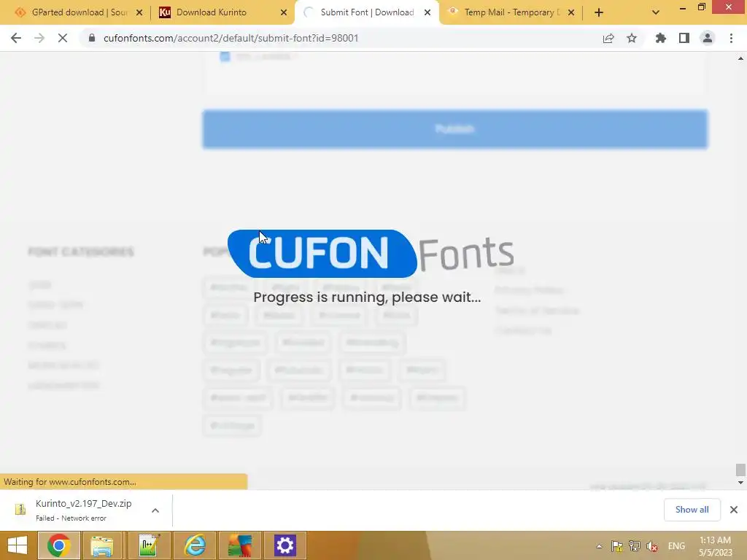This screenshot has width=747, height=560.
Task: Click the forward navigation arrow
Action: [39, 38]
